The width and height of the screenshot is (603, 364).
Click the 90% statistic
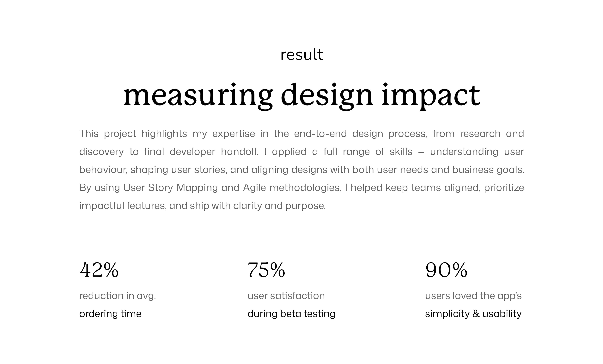click(x=446, y=270)
